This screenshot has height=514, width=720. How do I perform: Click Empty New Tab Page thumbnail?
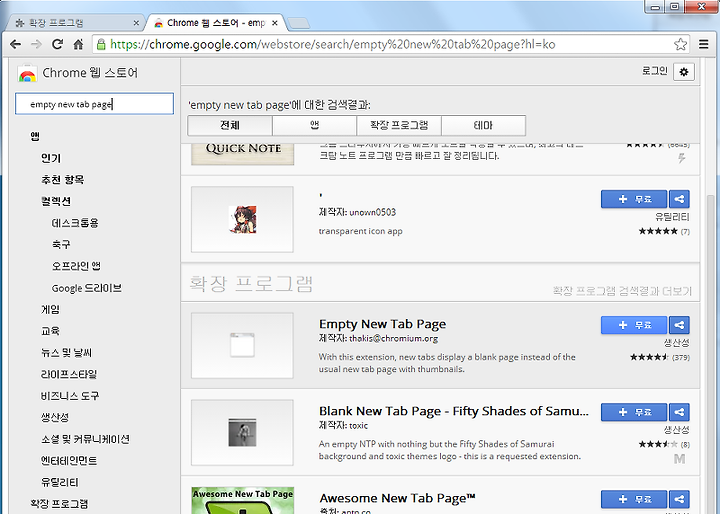pos(242,345)
